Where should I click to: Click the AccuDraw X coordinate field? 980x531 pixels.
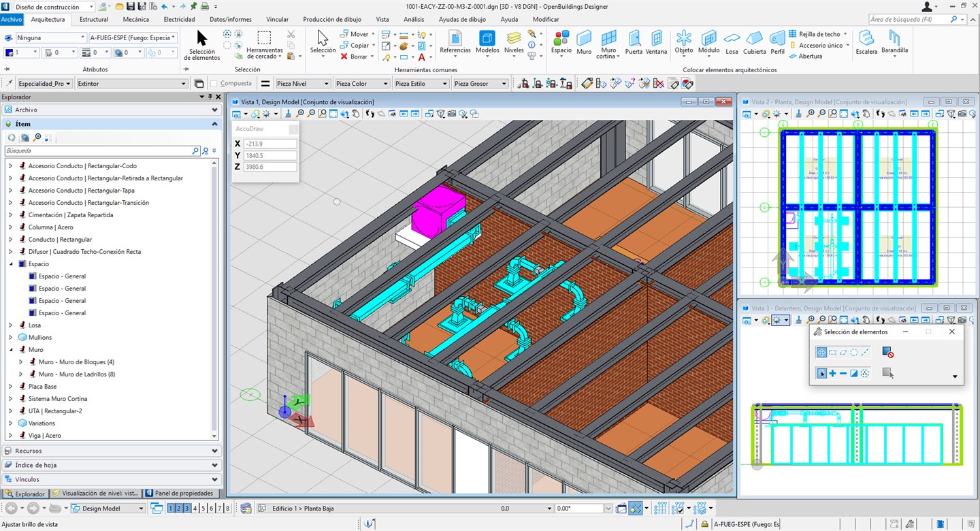269,144
